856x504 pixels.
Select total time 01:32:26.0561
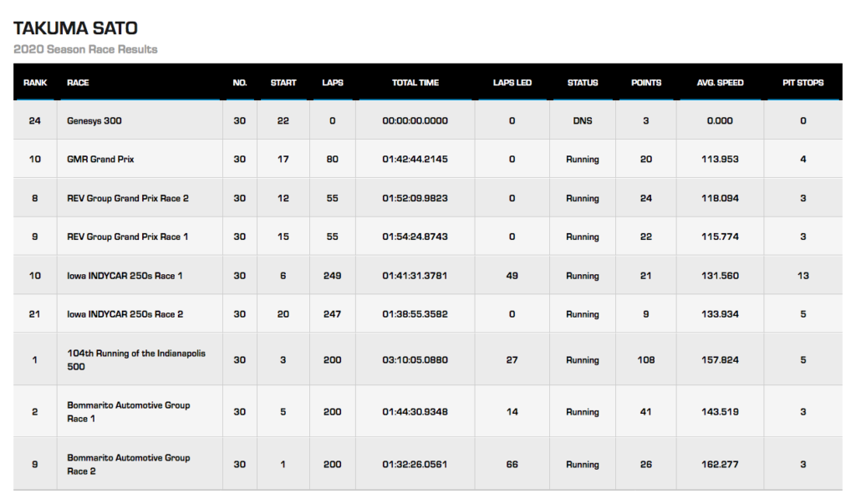pos(415,464)
